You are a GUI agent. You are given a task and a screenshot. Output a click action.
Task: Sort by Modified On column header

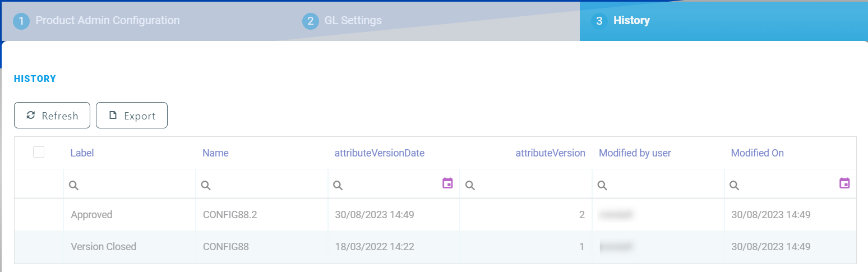(x=757, y=153)
